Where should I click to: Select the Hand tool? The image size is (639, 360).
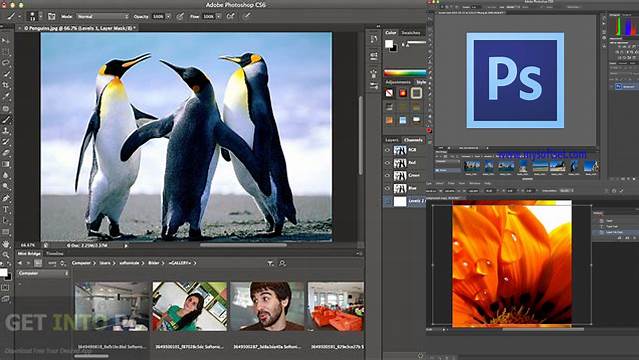pyautogui.click(x=6, y=244)
